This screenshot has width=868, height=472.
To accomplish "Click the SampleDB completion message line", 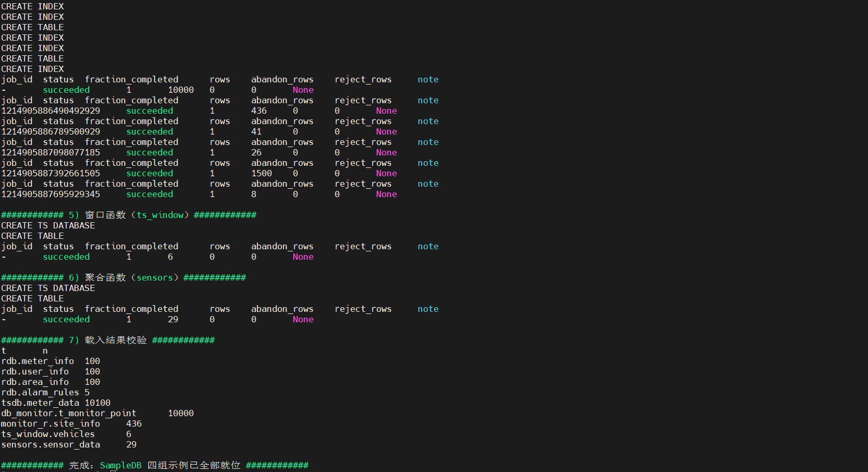I will pos(155,465).
